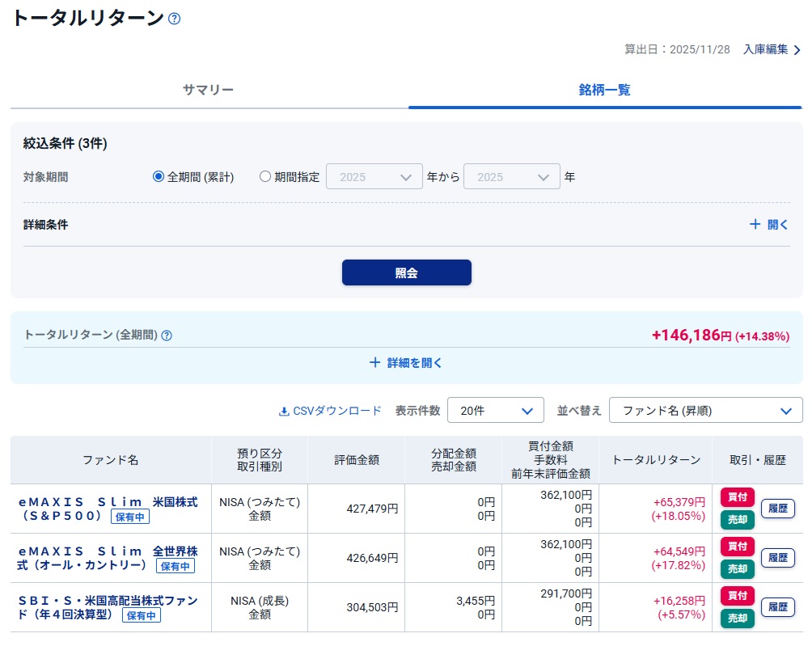Click the 入庫編集 arrow link

coord(772,49)
